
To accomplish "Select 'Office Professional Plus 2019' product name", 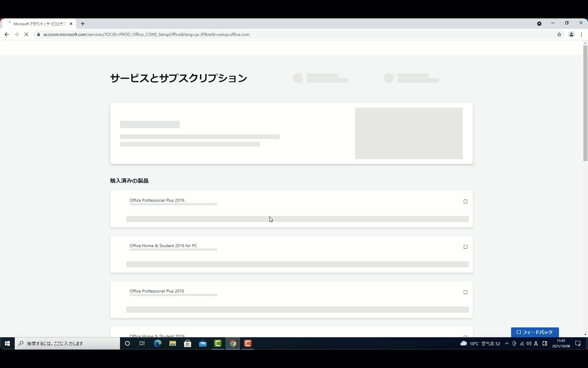I will pyautogui.click(x=157, y=200).
